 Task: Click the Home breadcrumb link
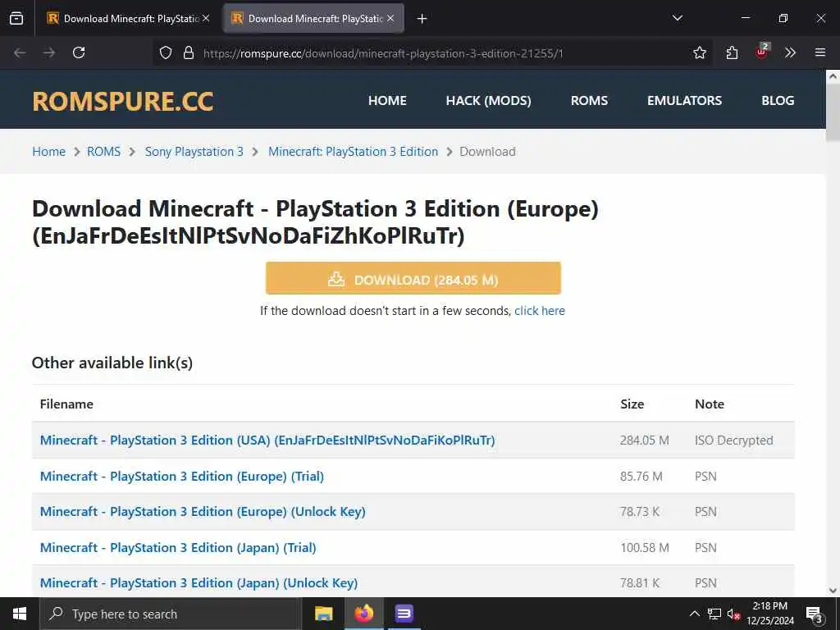pyautogui.click(x=48, y=152)
